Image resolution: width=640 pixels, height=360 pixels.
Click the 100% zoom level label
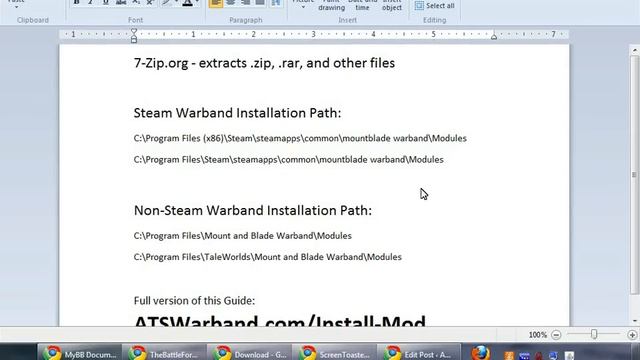538,335
